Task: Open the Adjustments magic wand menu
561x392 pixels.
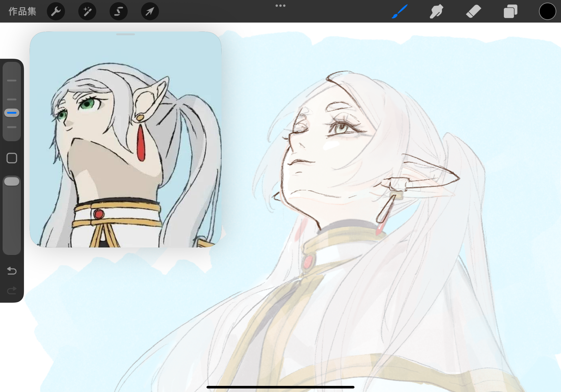Action: click(87, 11)
